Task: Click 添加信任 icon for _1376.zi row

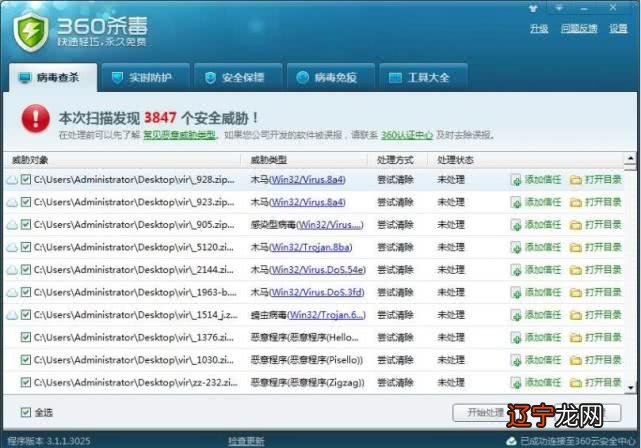Action: 516,338
